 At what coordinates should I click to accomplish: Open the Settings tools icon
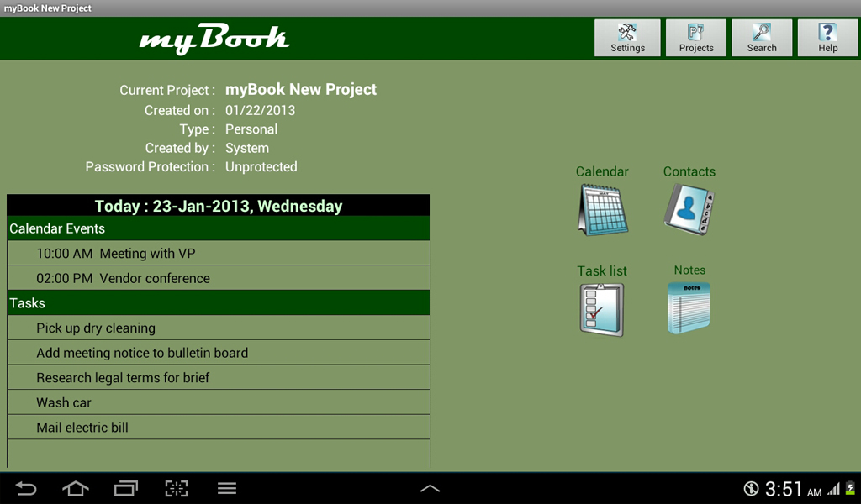[x=627, y=37]
